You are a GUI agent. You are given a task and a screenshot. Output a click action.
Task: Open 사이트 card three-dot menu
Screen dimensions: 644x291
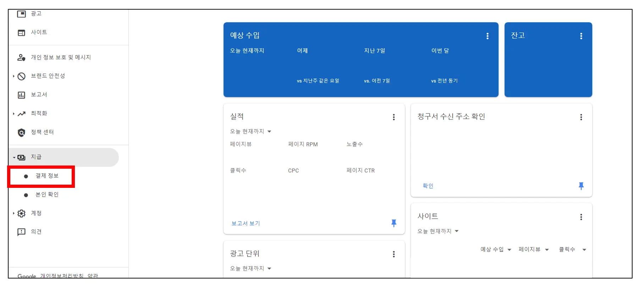coord(581,217)
